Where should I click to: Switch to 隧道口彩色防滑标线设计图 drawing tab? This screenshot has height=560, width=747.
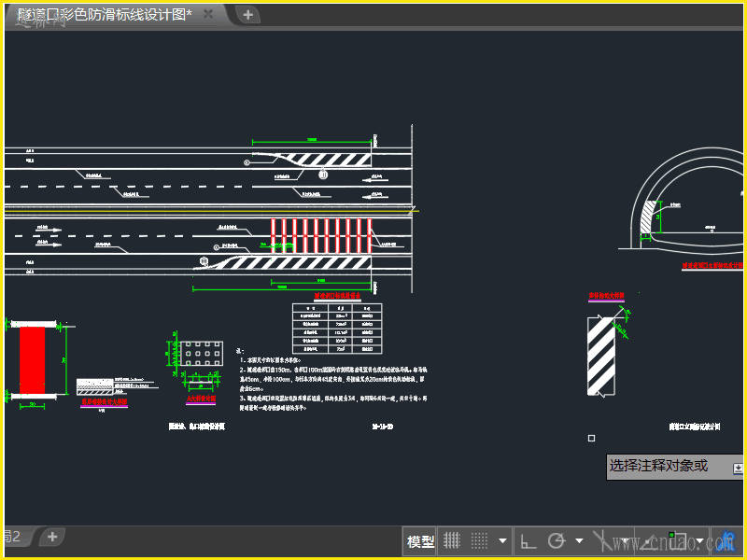pos(103,14)
